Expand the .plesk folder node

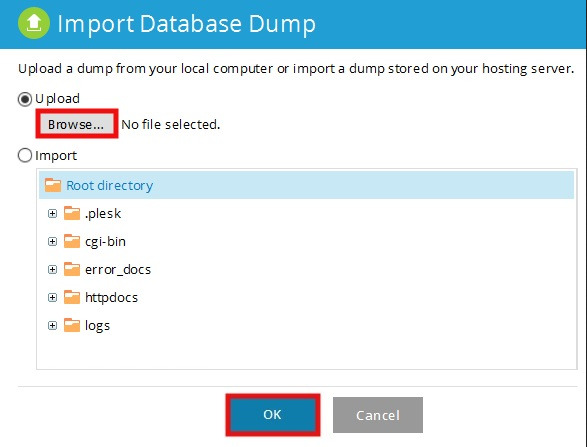click(52, 213)
